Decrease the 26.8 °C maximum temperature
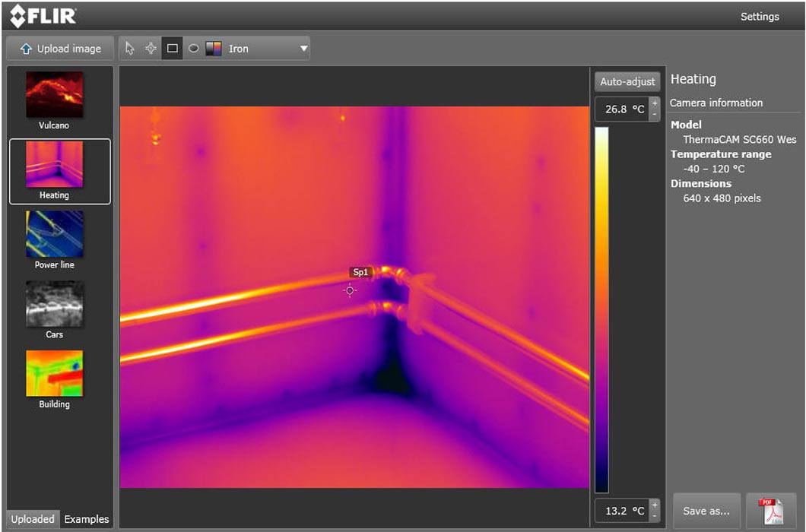 (655, 115)
